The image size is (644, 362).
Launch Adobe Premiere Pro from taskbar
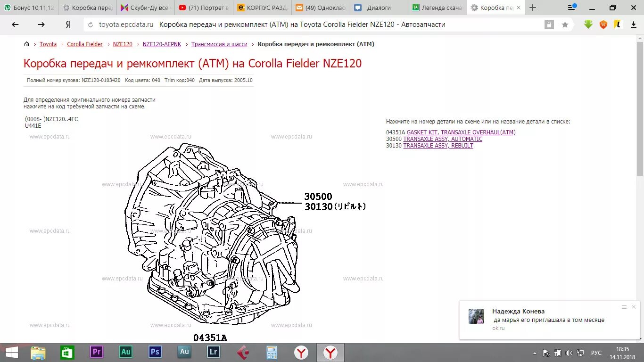coord(97,352)
